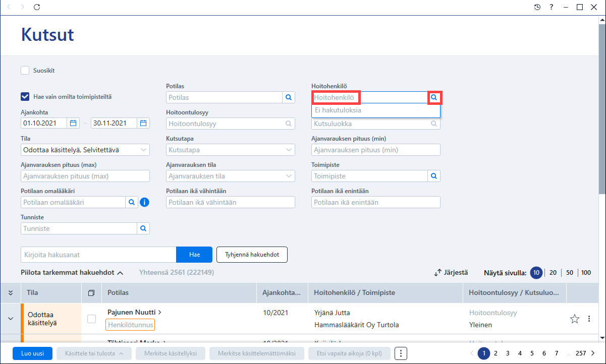
Task: Click the Hoitohenkilö input field
Action: click(369, 97)
